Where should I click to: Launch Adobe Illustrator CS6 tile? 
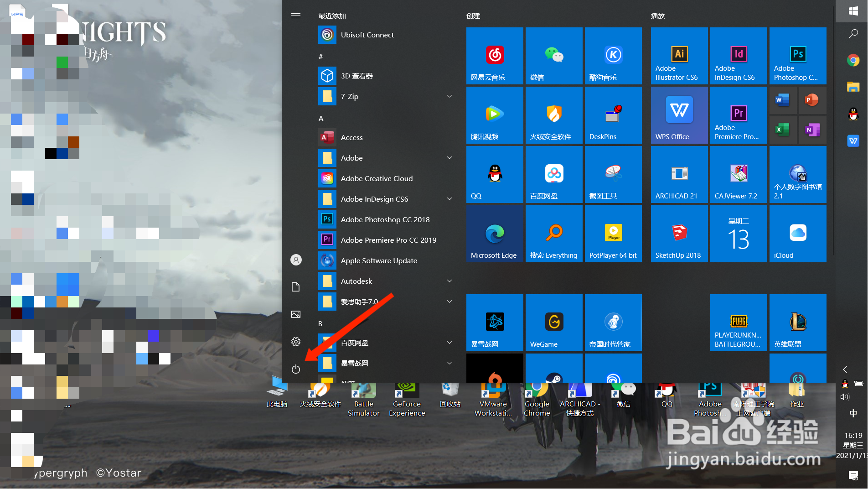pos(679,56)
